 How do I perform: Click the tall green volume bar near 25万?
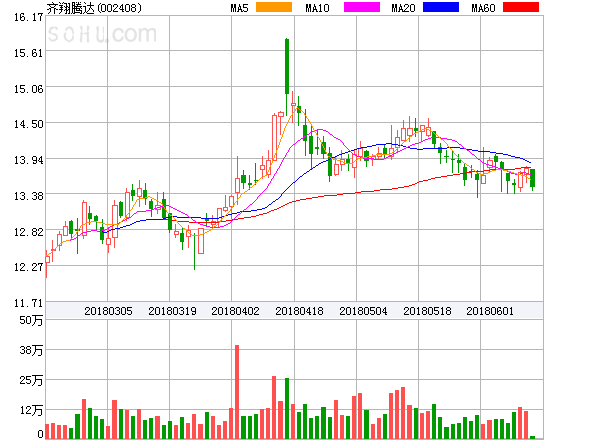click(287, 408)
